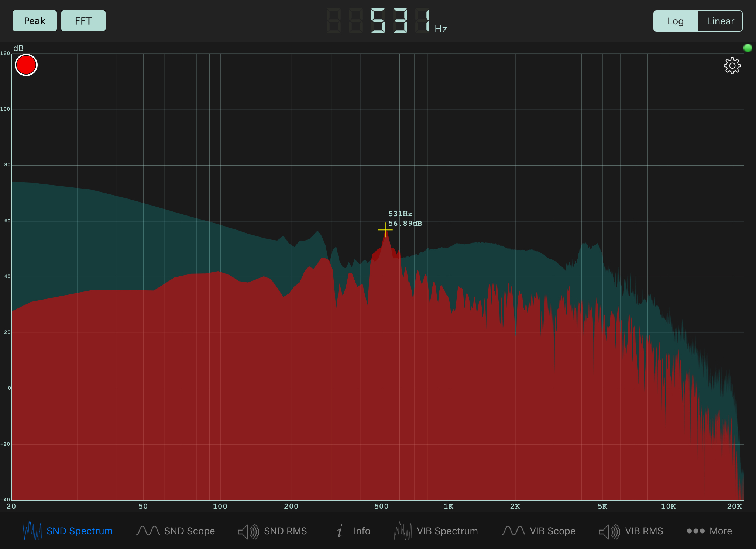Click the SND Scope sine wave icon
The image size is (756, 549).
tap(148, 531)
